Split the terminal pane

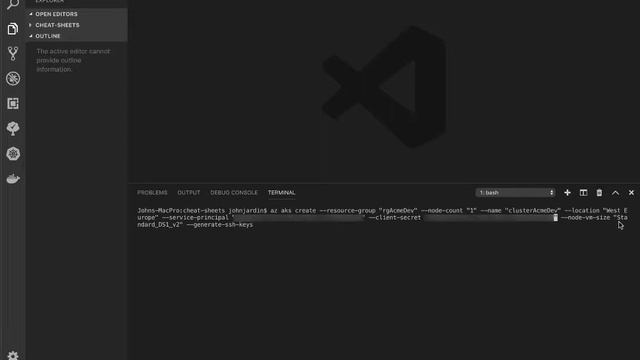pyautogui.click(x=583, y=193)
